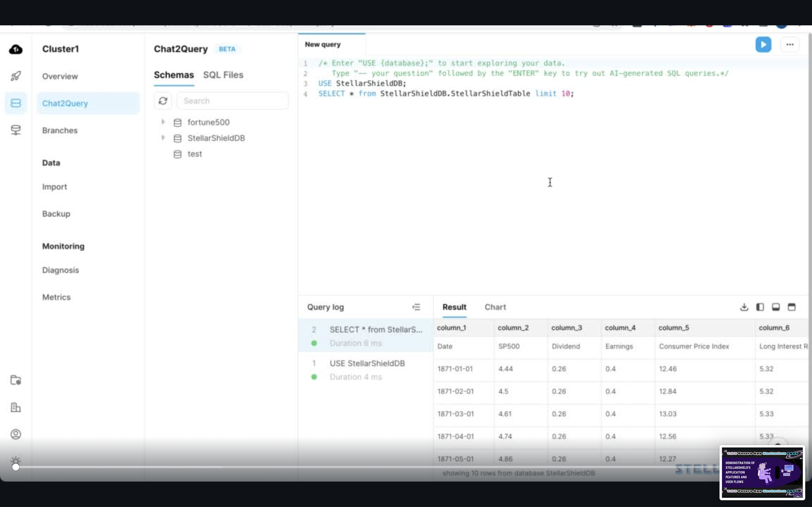Viewport: 812px width, 507px height.
Task: Select the test database entry
Action: tap(195, 154)
